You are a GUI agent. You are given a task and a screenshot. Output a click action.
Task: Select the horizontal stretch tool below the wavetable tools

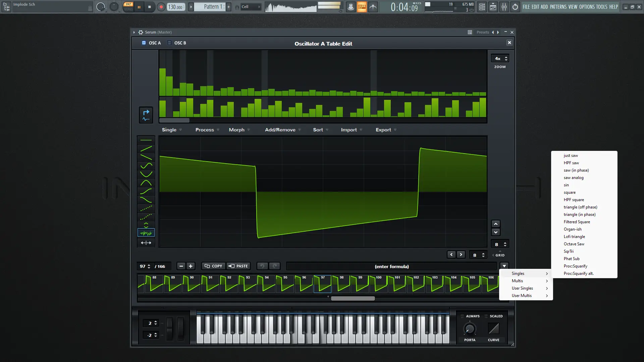tap(146, 243)
